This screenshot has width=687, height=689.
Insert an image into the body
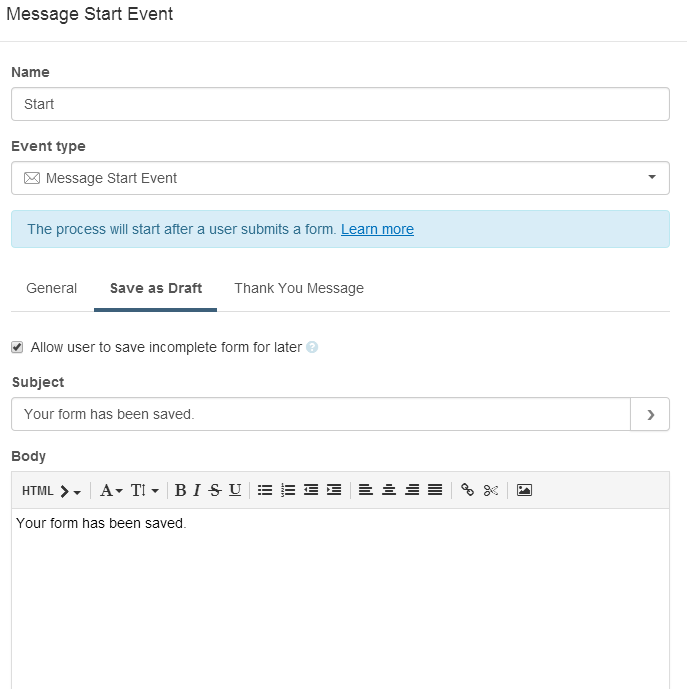(x=524, y=490)
